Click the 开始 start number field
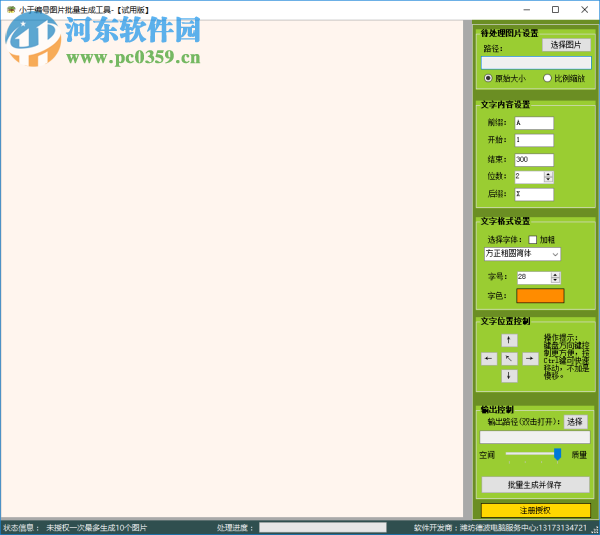The width and height of the screenshot is (600, 535). coord(534,140)
